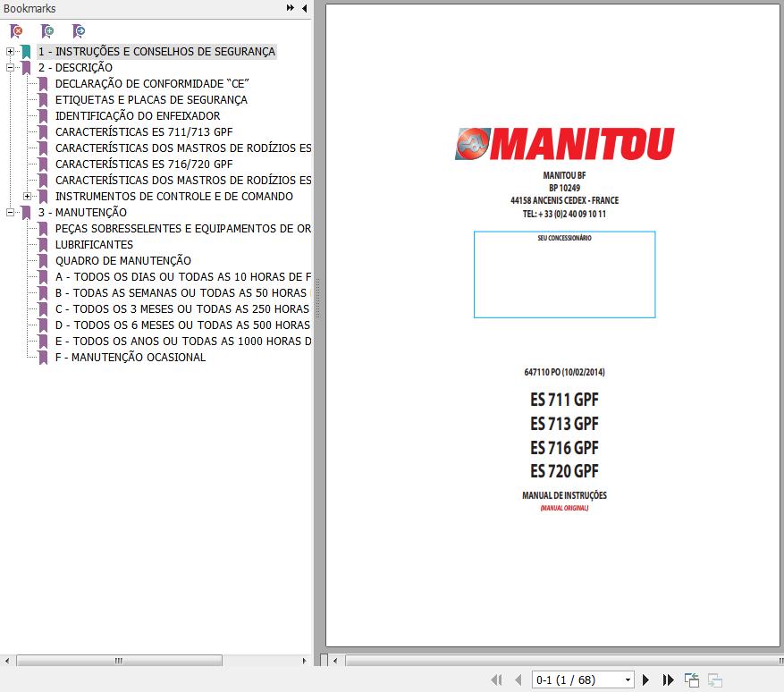784x692 pixels.
Task: Click bookmark icon beside 'CARACTERÍSTICAS ES 716/720 GPF'
Action: 44,165
